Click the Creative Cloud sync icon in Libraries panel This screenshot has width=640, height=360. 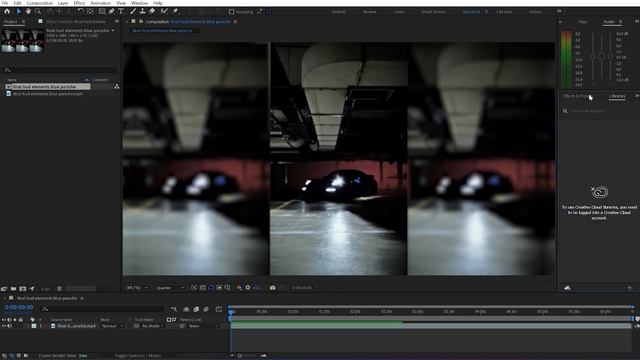coord(567,288)
